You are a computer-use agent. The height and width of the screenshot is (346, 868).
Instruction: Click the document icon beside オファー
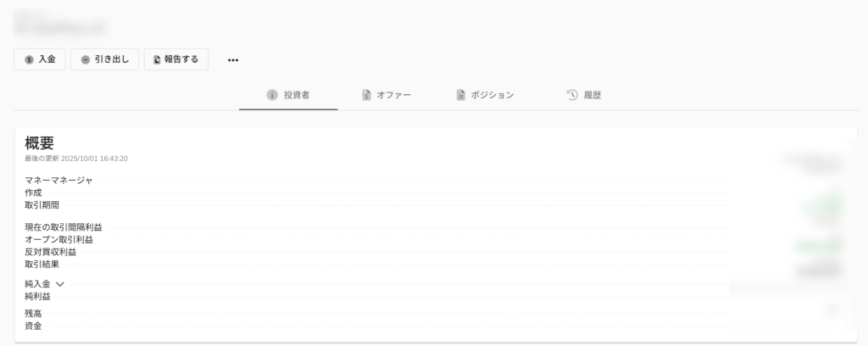[366, 95]
